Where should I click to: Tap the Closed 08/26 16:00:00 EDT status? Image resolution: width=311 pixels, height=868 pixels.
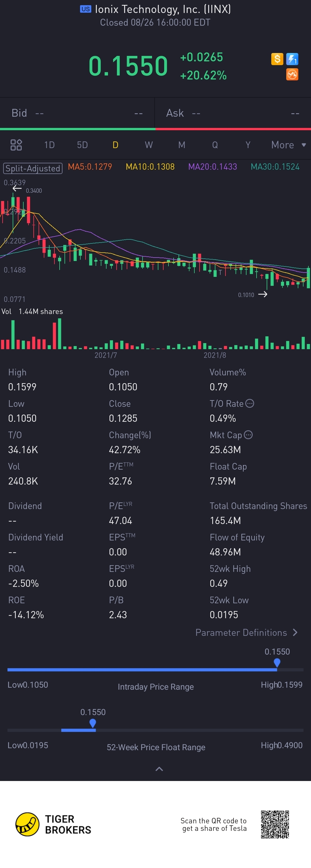155,22
